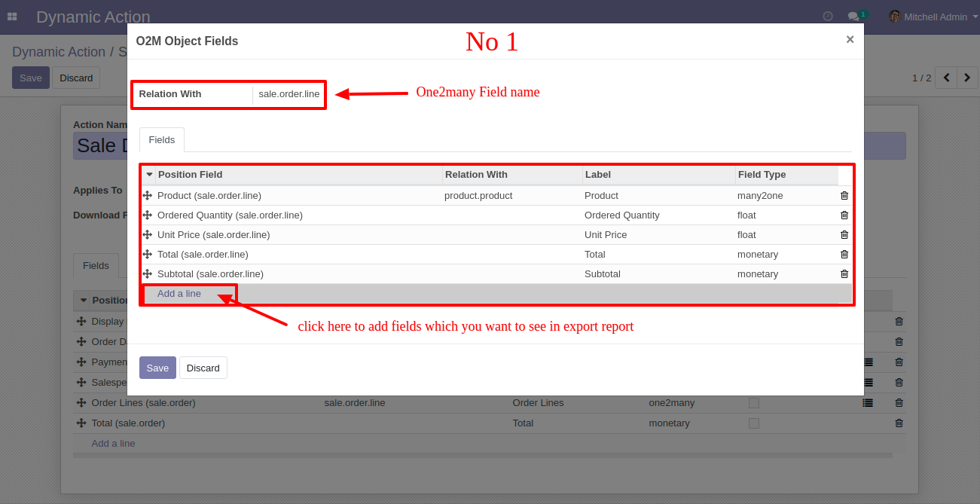Go to next record with pager arrow
This screenshot has width=980, height=504.
pos(968,78)
